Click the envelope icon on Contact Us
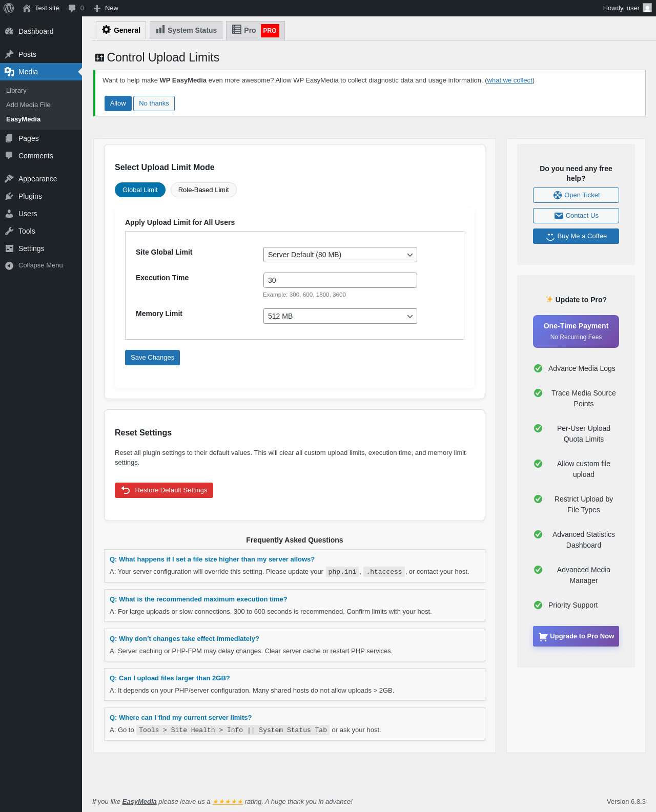Viewport: 656px width, 812px height. 559,216
